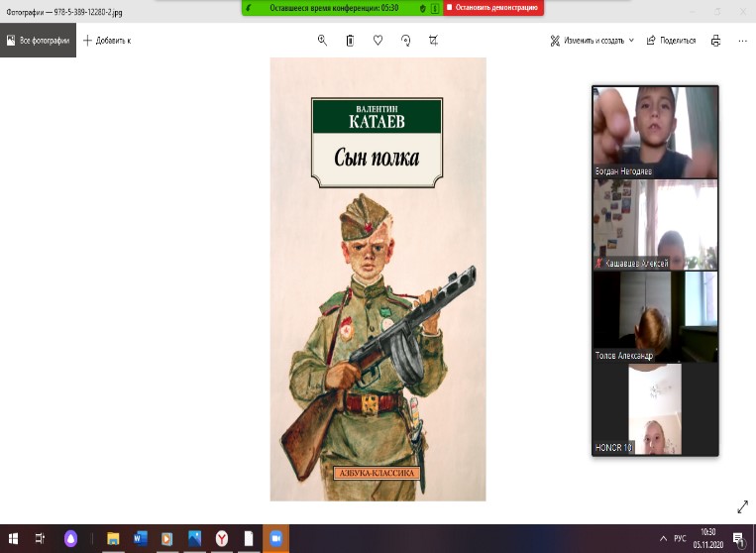Click "Добавить к" in the toolbar
756x553 pixels.
(x=107, y=41)
